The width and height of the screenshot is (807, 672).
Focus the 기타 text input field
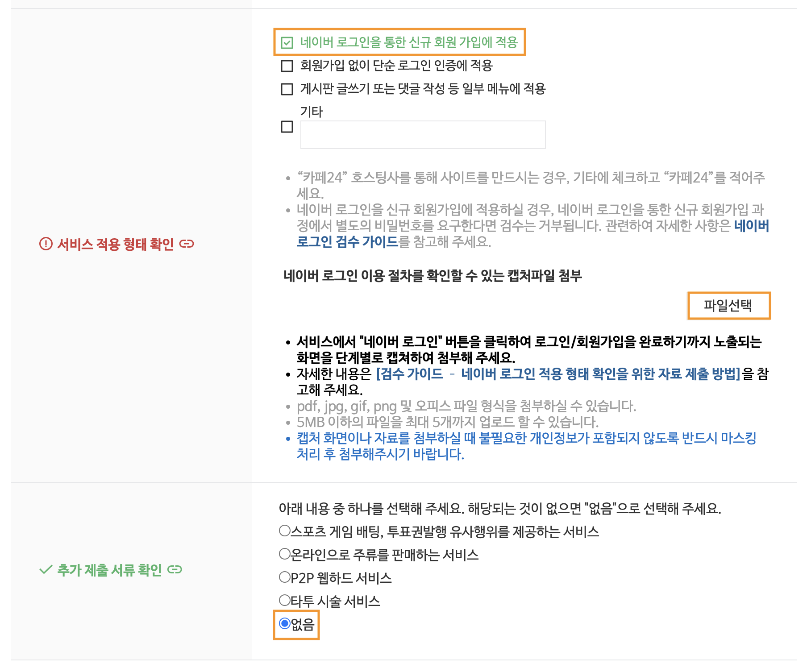pyautogui.click(x=423, y=134)
